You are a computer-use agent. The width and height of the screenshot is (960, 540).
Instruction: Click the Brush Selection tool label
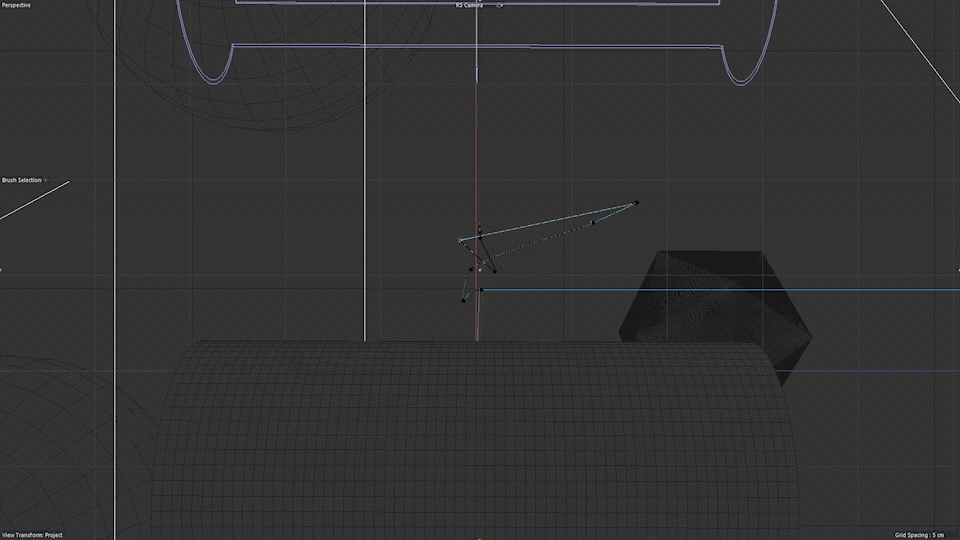[21, 180]
